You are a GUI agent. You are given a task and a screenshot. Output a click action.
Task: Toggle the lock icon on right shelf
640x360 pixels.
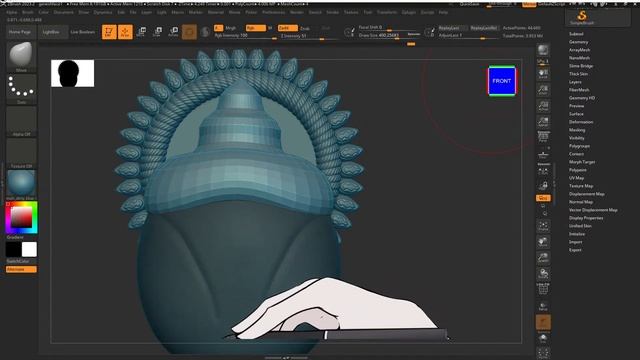pos(543,186)
